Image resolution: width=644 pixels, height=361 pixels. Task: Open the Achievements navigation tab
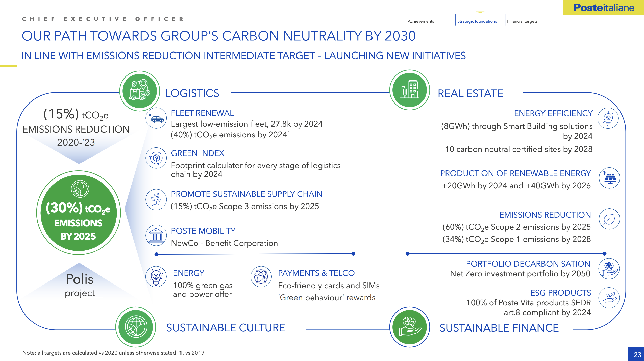pos(421,21)
